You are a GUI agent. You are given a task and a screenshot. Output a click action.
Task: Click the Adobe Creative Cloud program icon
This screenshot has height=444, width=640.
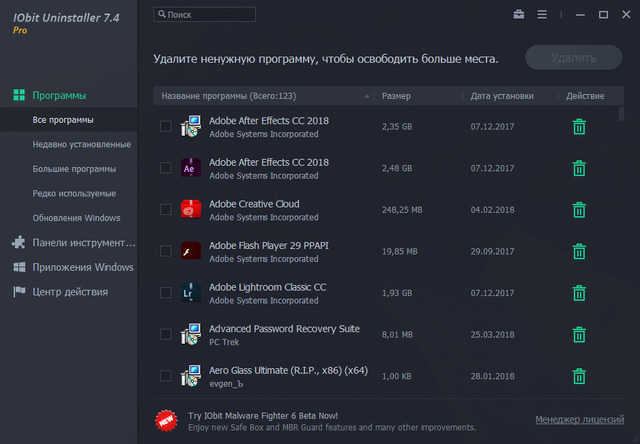(x=191, y=210)
